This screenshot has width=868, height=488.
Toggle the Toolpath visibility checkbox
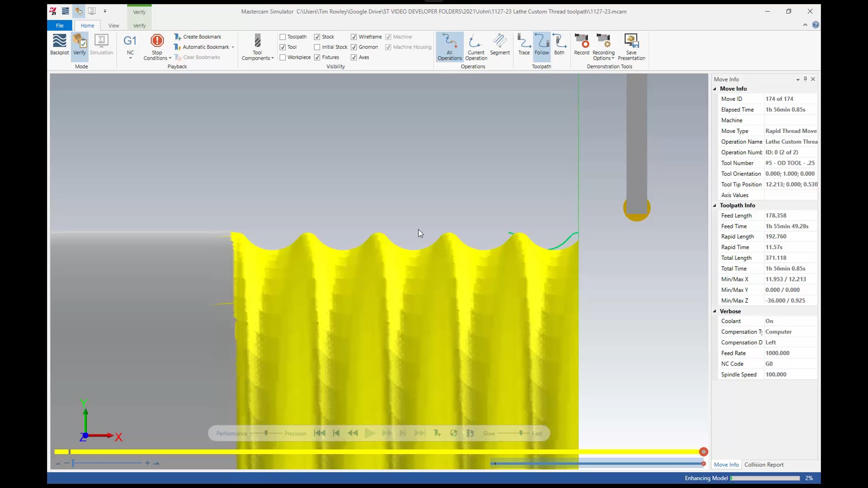point(283,36)
